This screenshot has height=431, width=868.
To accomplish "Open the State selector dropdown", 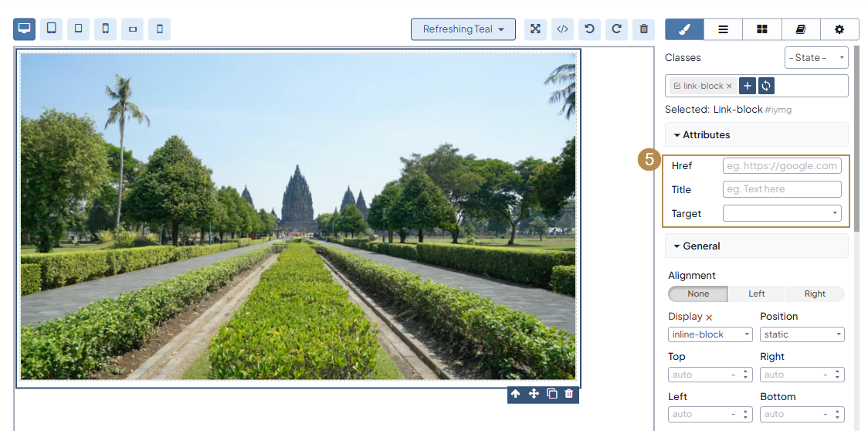I will coord(816,58).
